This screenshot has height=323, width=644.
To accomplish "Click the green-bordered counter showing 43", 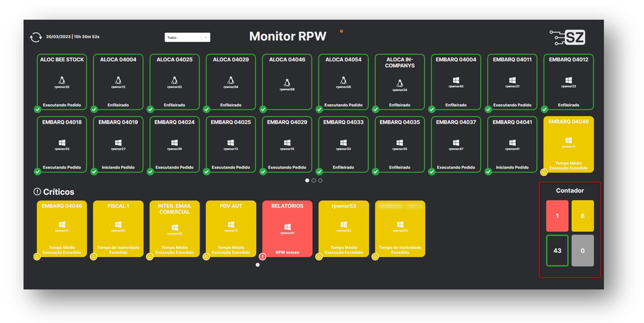I will click(557, 251).
